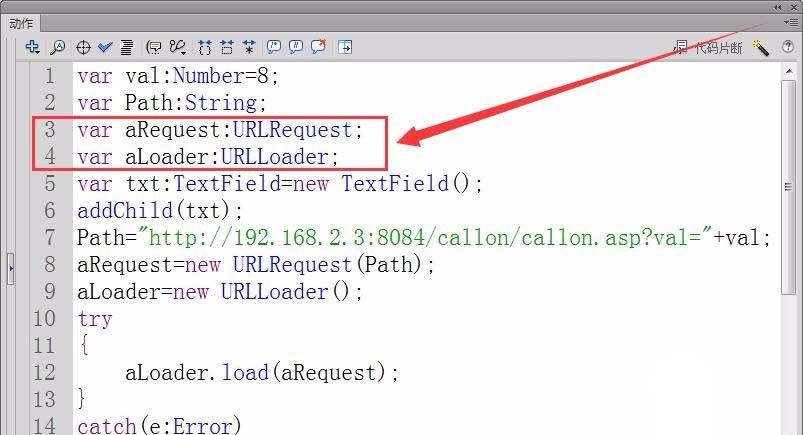This screenshot has width=803, height=435.
Task: Click code line "addChild(txt);"
Action: tap(160, 211)
